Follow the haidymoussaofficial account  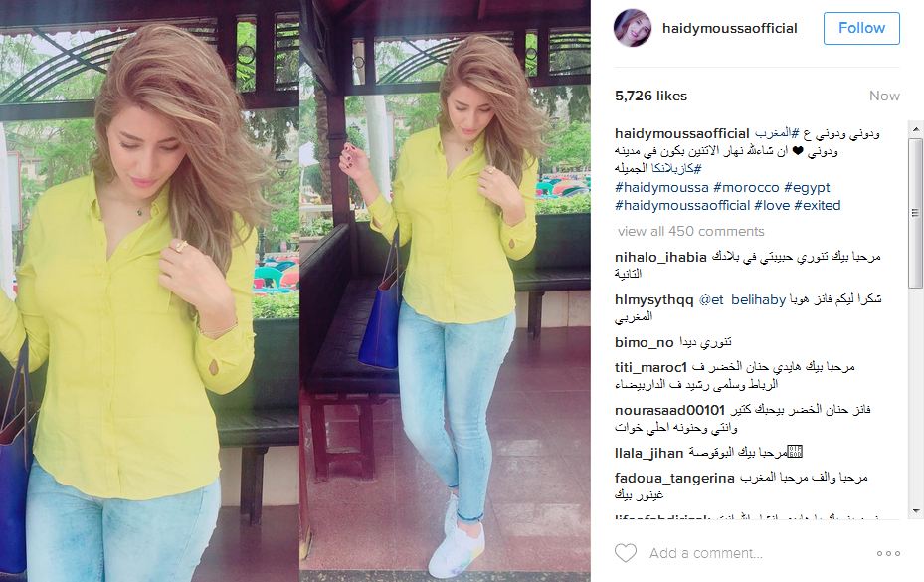coord(861,28)
